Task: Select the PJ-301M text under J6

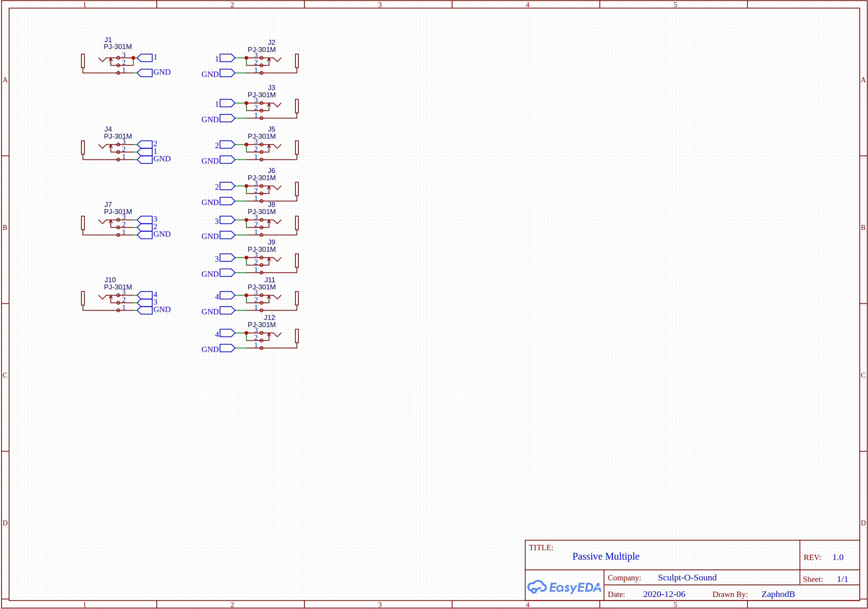Action: coord(261,178)
